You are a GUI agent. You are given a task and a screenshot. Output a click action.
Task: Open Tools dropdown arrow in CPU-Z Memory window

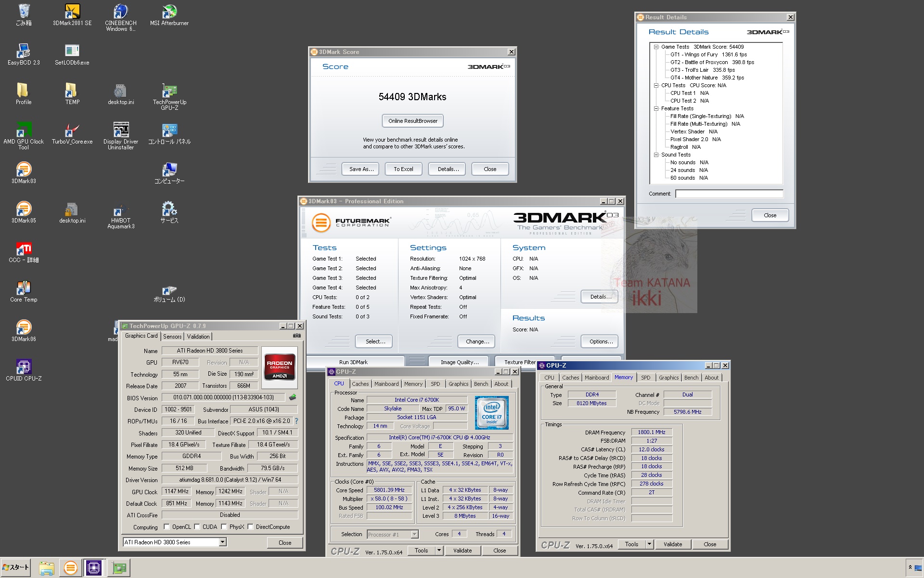pyautogui.click(x=649, y=544)
